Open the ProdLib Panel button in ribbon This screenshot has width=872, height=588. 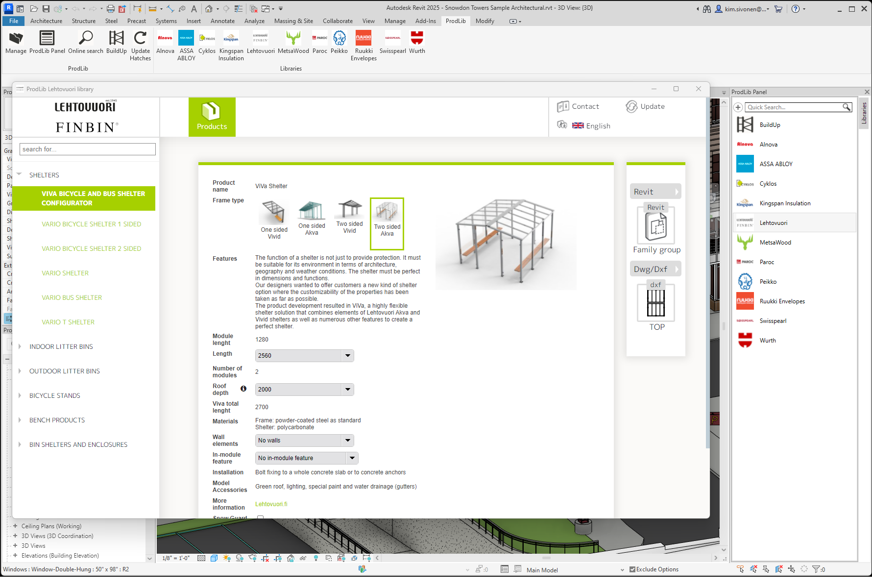[x=47, y=42]
